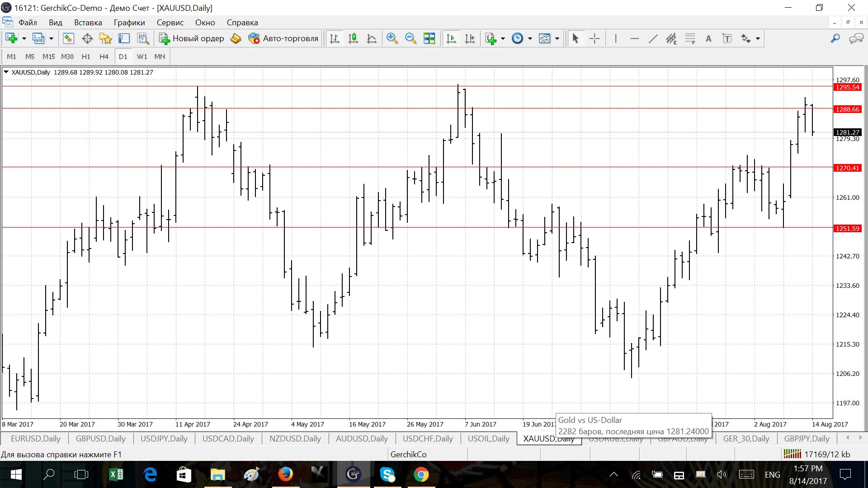868x488 pixels.
Task: Select the Fibonacci retracement tool
Action: pyautogui.click(x=690, y=38)
